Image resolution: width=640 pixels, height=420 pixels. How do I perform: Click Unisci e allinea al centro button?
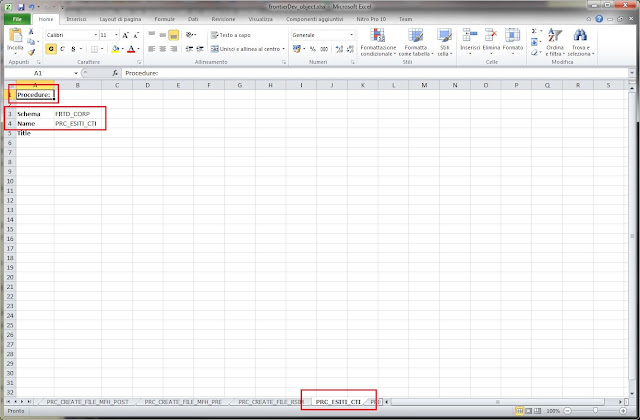[x=245, y=49]
